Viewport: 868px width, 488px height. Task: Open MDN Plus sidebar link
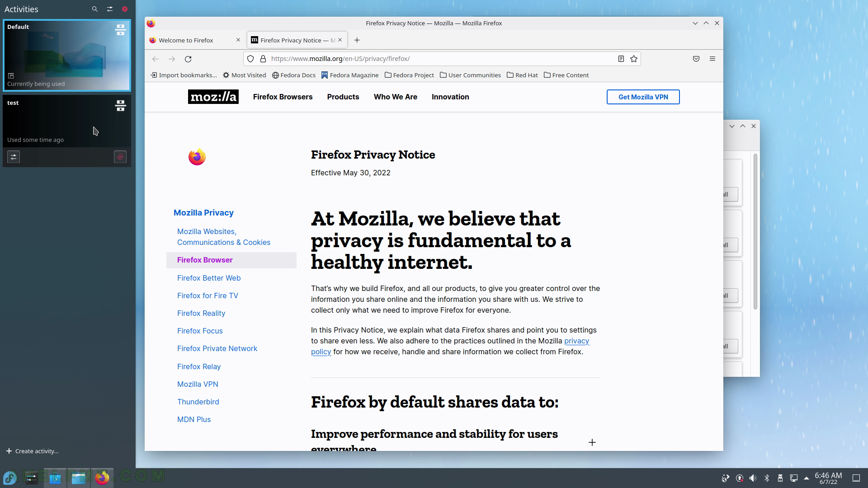point(194,419)
